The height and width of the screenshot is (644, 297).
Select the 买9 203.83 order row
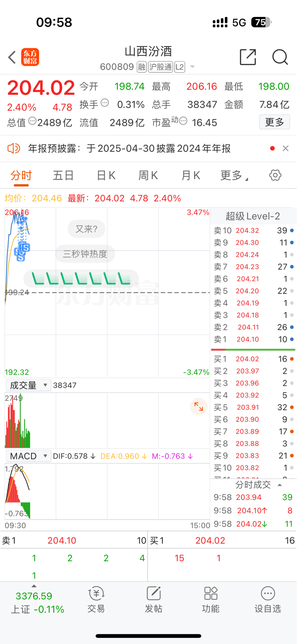pos(253,456)
